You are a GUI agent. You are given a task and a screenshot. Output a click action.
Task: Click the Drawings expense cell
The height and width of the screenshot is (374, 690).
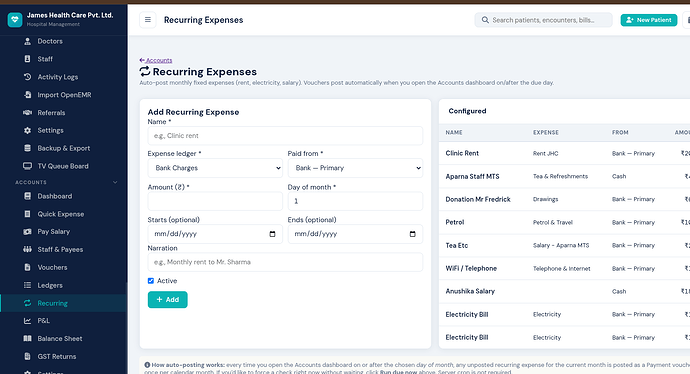pyautogui.click(x=545, y=199)
